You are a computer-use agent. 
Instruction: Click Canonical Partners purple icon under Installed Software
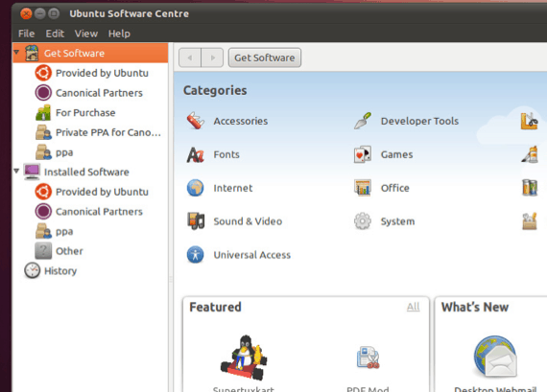(x=43, y=212)
